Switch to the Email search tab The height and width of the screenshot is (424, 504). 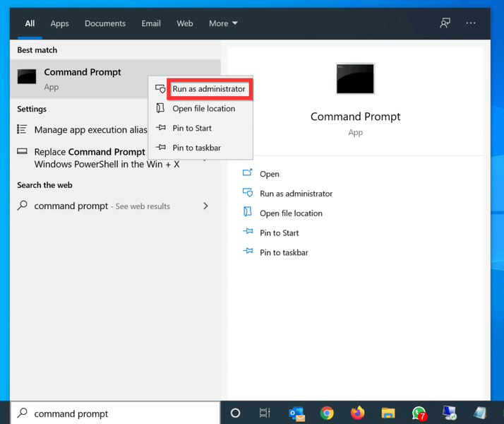(x=151, y=23)
